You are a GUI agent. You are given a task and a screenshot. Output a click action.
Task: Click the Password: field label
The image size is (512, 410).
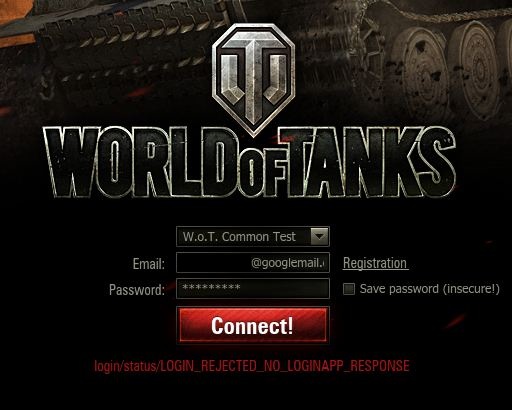pos(137,289)
